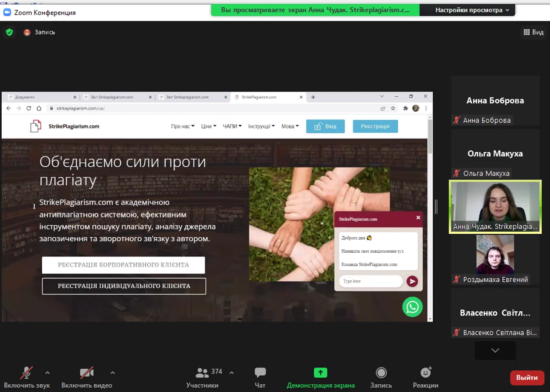
Task: Expand video options arrow beside Включить видео
Action: (x=113, y=373)
